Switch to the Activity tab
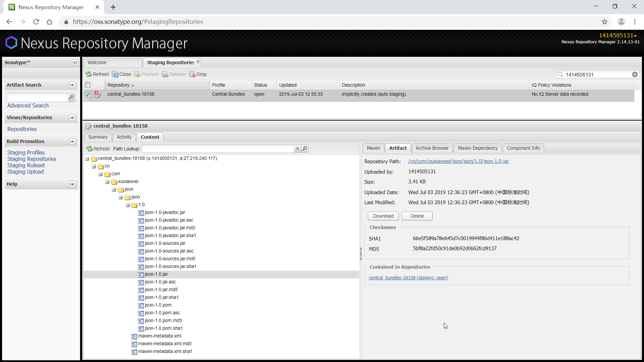 pyautogui.click(x=124, y=137)
